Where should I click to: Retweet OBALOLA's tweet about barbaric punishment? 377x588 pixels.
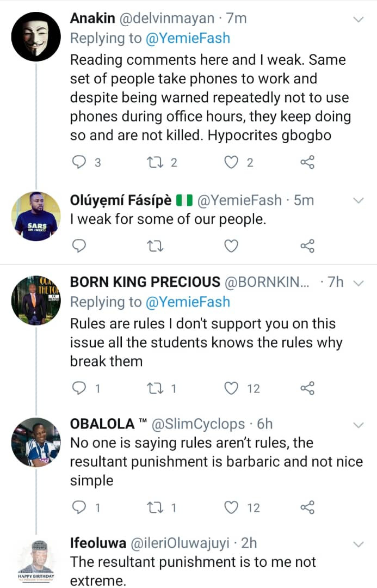pos(156,507)
